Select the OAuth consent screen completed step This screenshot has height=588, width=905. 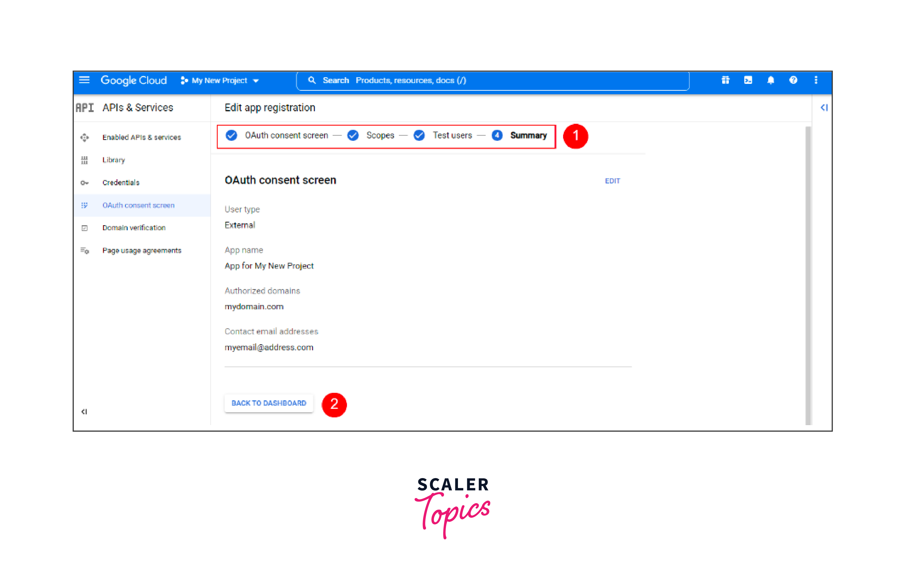(x=286, y=135)
